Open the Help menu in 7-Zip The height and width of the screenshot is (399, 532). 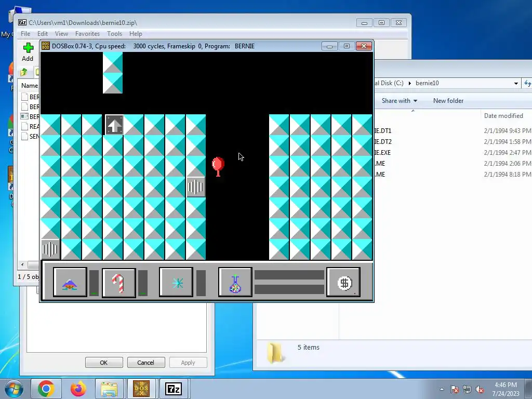tap(136, 34)
